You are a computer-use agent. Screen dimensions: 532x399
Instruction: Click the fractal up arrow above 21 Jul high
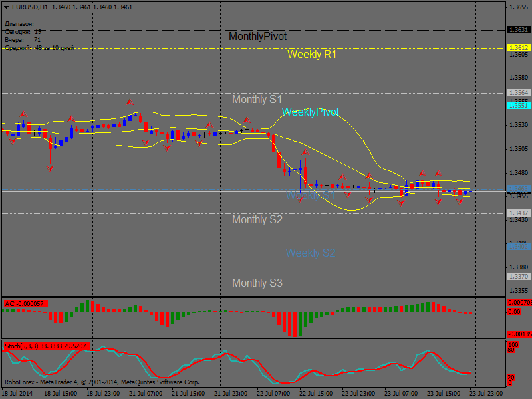[130, 102]
